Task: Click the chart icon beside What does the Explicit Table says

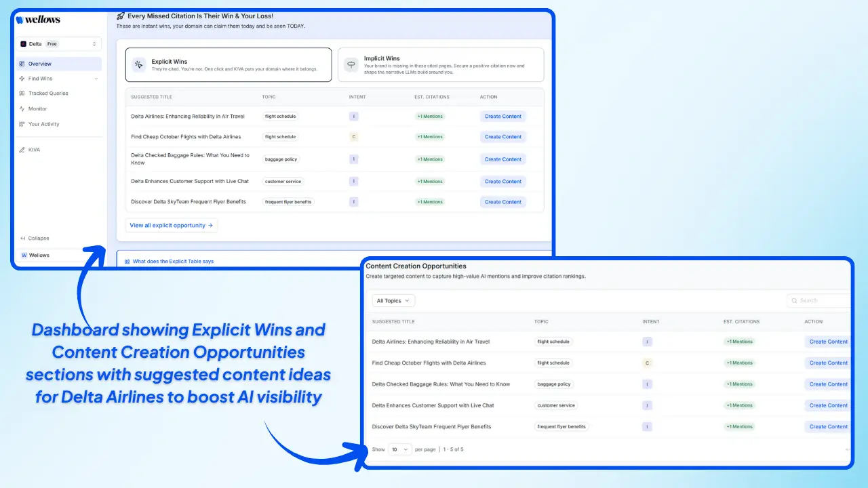Action: click(127, 261)
